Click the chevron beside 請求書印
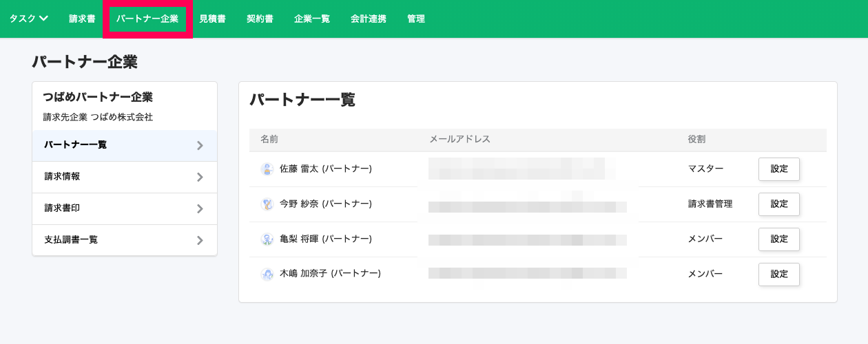 (200, 208)
